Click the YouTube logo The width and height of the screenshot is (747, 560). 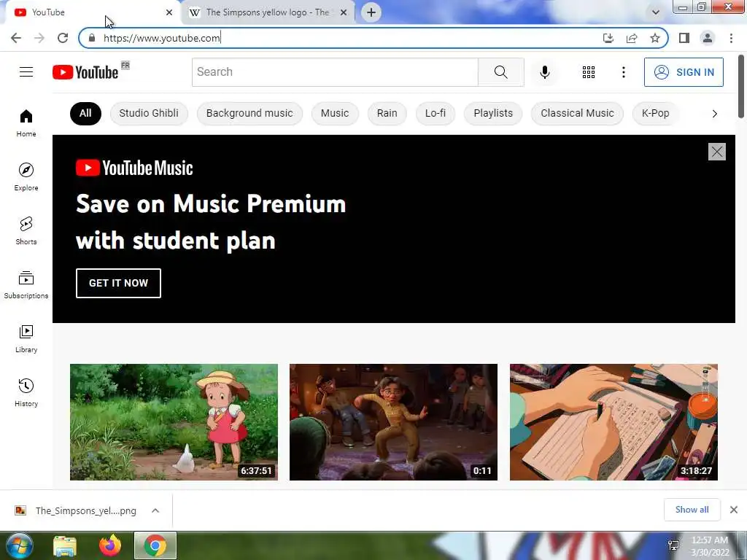[85, 72]
